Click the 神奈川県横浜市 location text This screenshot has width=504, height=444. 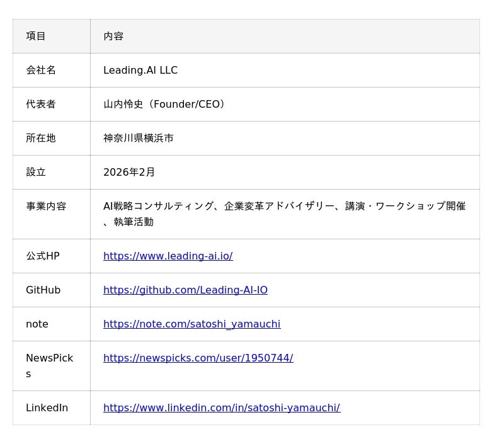click(139, 138)
